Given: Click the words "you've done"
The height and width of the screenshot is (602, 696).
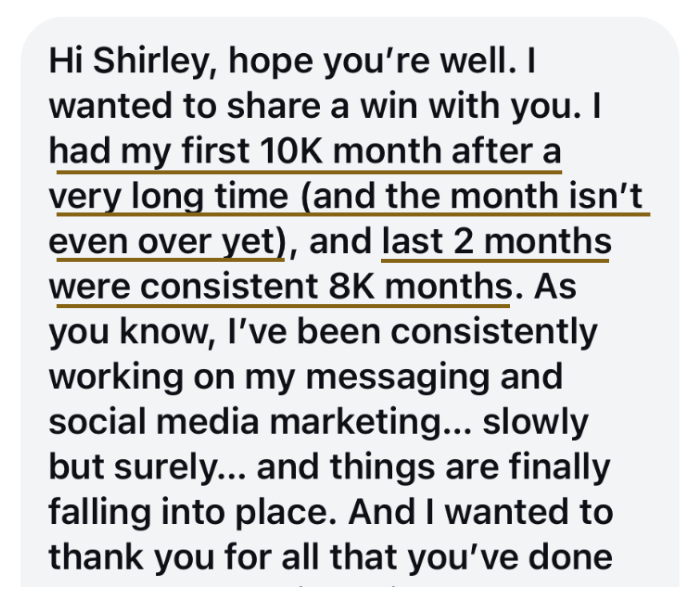Looking at the screenshot, I should pyautogui.click(x=510, y=558).
